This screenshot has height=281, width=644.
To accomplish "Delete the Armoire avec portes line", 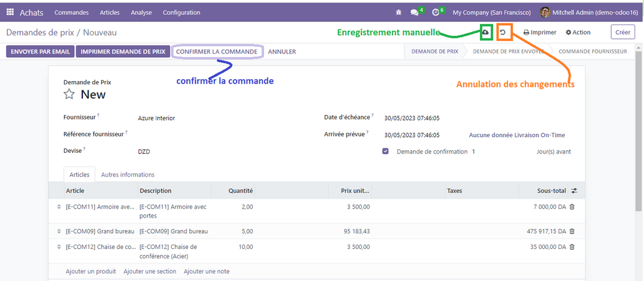I will coord(572,207).
